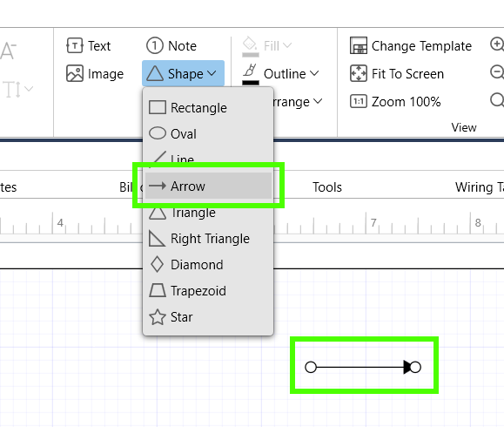This screenshot has width=504, height=427.
Task: Select the arrow line on the canvas
Action: [360, 367]
